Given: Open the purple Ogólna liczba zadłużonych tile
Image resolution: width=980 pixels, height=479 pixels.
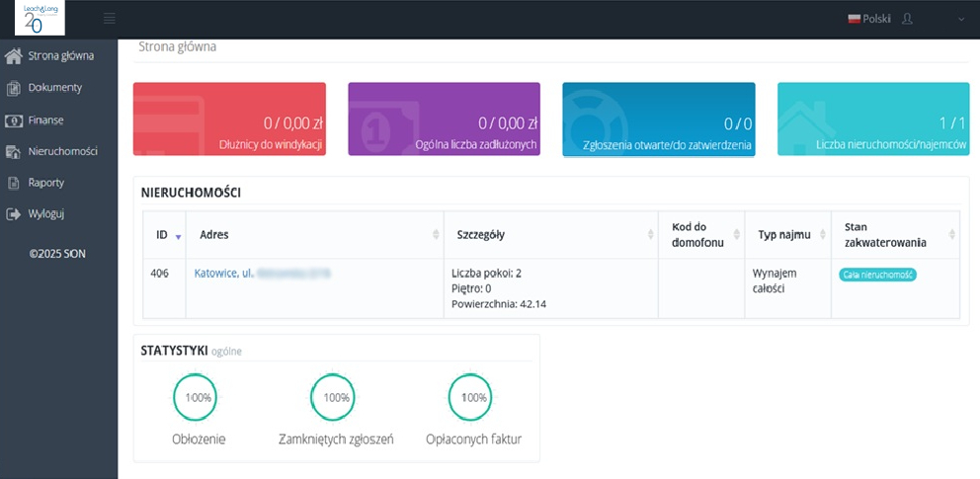Looking at the screenshot, I should (444, 120).
